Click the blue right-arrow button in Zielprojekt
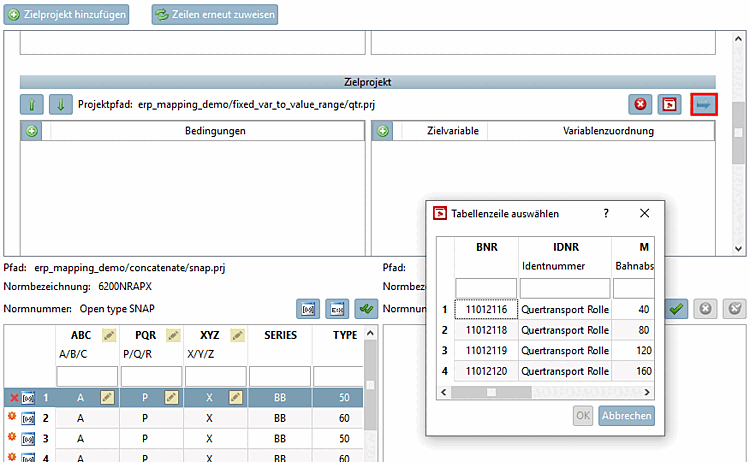This screenshot has height=462, width=750. 704,104
